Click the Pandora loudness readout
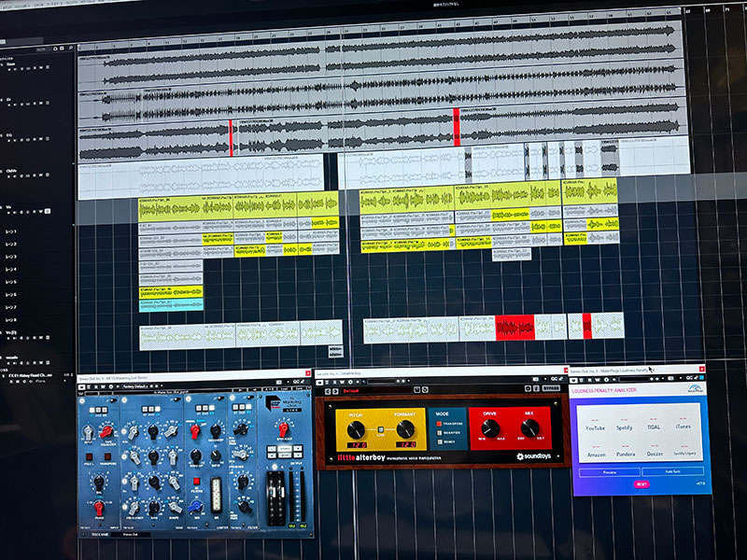 626,451
